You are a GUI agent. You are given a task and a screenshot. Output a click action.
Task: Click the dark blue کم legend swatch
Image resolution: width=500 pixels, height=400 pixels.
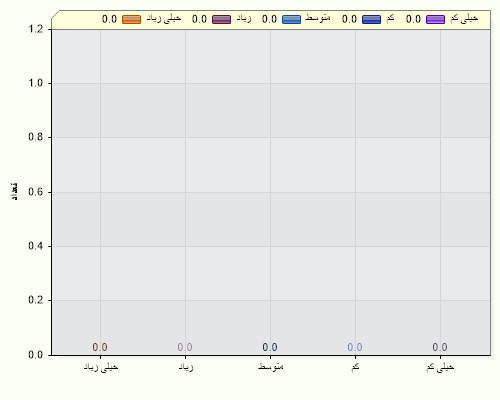(371, 19)
